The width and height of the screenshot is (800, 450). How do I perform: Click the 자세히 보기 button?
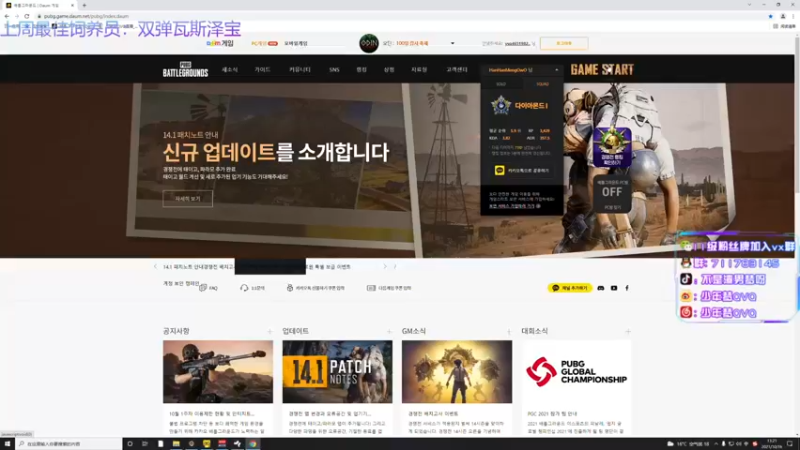pos(188,198)
